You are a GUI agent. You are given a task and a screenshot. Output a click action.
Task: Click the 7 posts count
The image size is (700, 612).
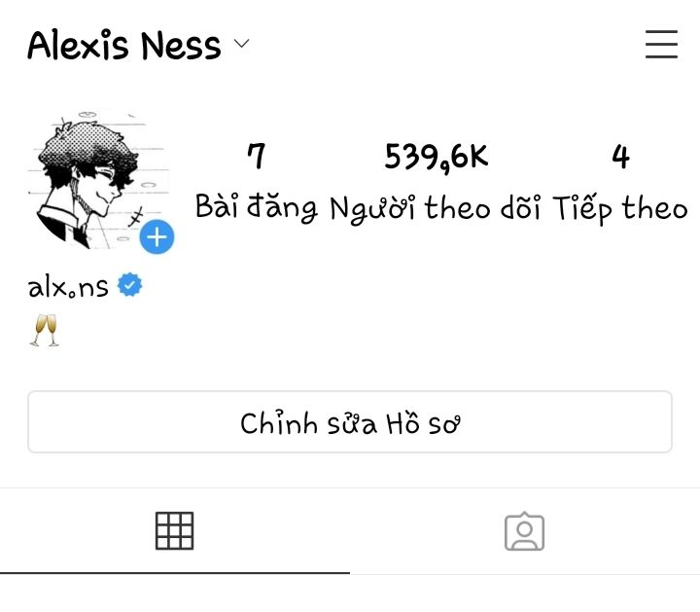(x=257, y=156)
